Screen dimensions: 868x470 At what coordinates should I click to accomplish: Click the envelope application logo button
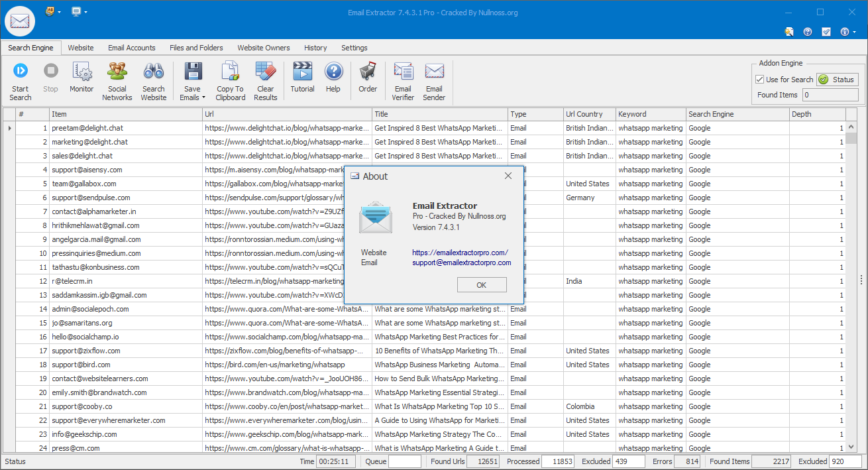click(20, 21)
